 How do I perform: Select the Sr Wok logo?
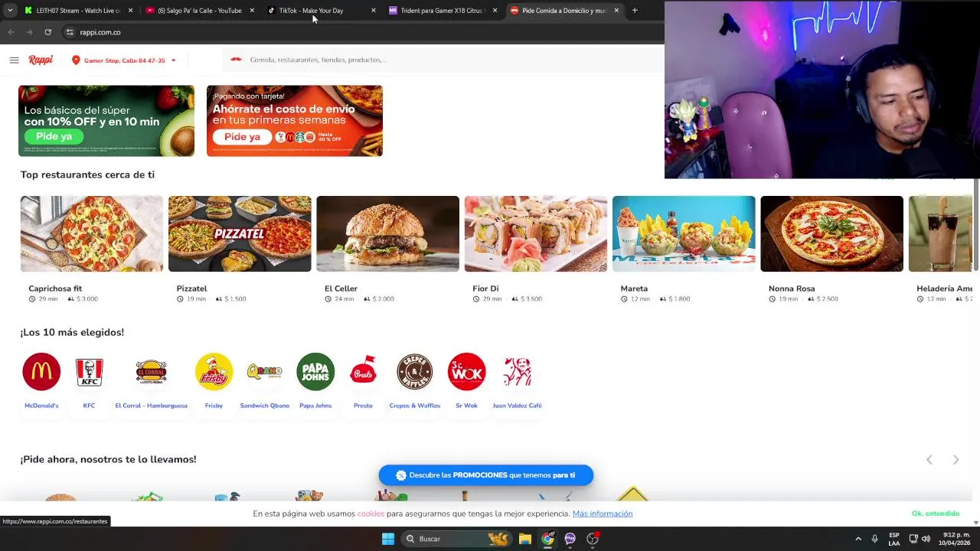click(466, 372)
